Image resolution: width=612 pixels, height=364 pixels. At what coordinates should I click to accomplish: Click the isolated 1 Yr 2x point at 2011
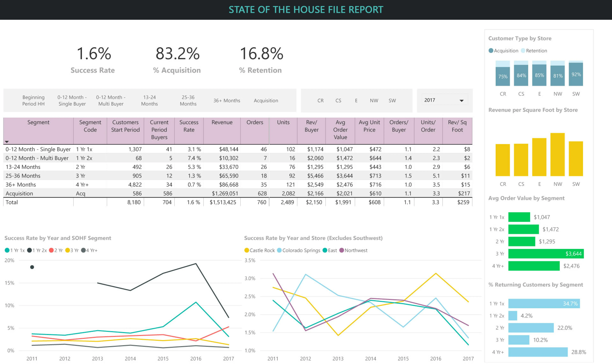[x=32, y=267]
